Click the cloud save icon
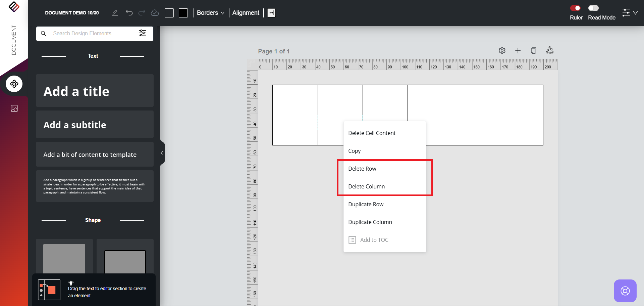The height and width of the screenshot is (306, 644). click(155, 13)
